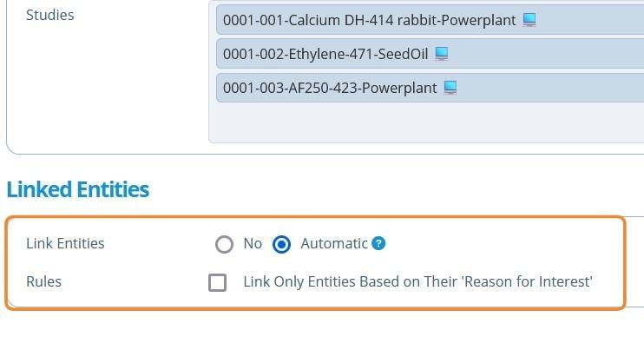
Task: Click the Rules field label
Action: pyautogui.click(x=43, y=281)
